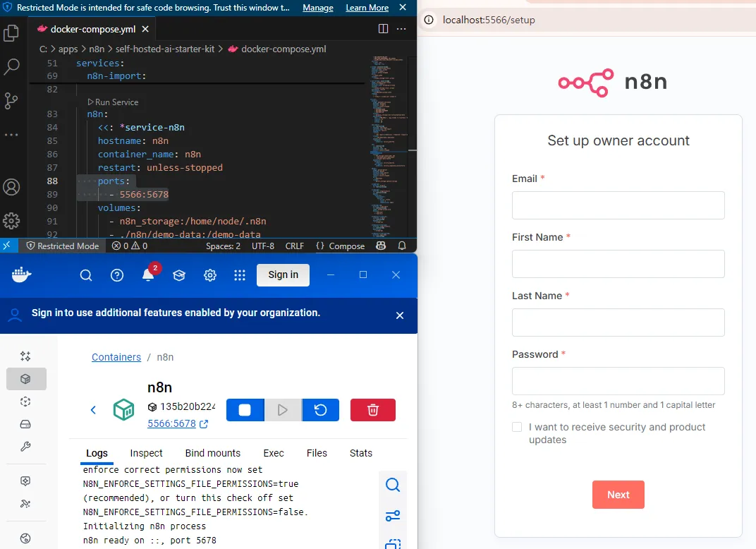Close the docker-compose.yml tab
The height and width of the screenshot is (549, 756).
145,29
